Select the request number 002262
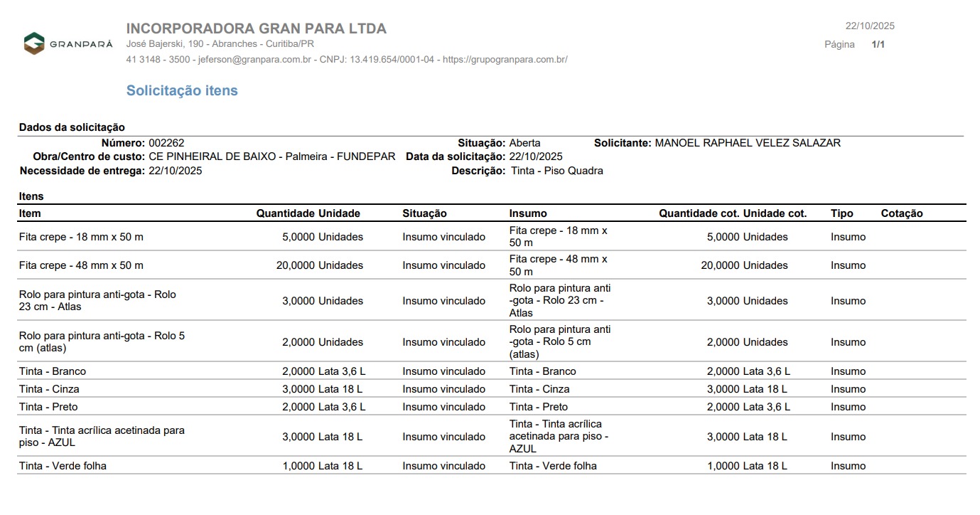This screenshot has height=515, width=980. [x=166, y=143]
